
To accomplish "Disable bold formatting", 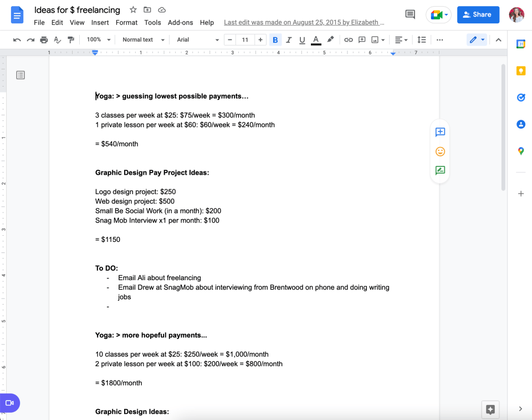I will 275,39.
